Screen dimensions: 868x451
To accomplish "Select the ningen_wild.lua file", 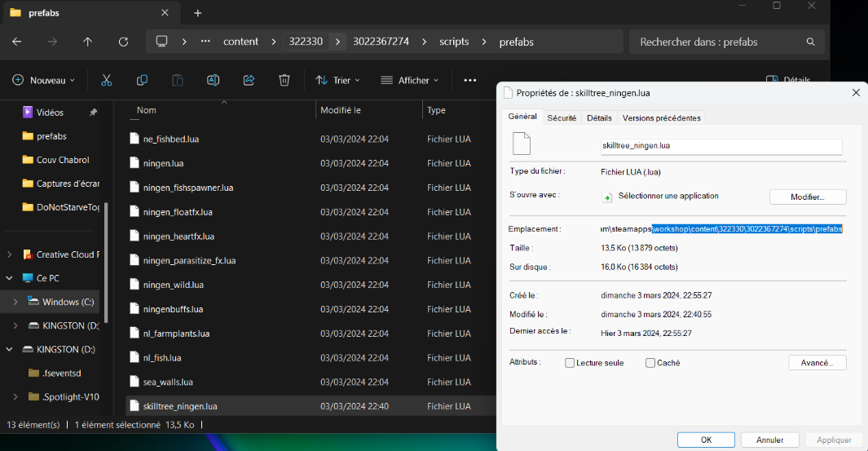I will [174, 285].
